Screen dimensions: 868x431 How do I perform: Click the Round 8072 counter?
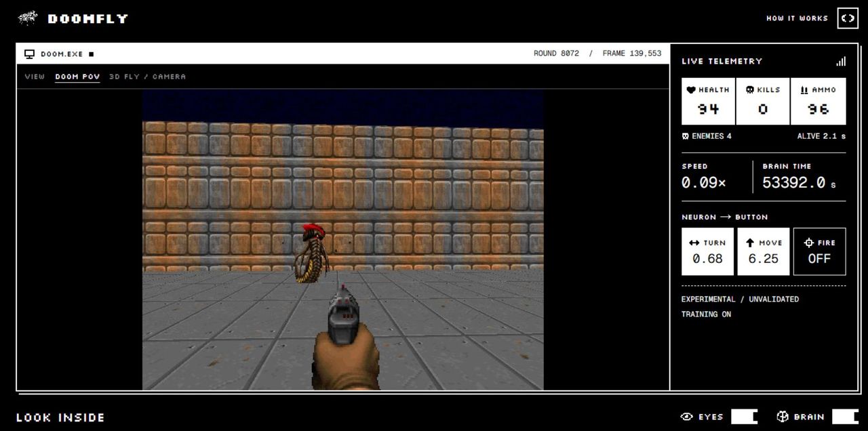pyautogui.click(x=556, y=54)
